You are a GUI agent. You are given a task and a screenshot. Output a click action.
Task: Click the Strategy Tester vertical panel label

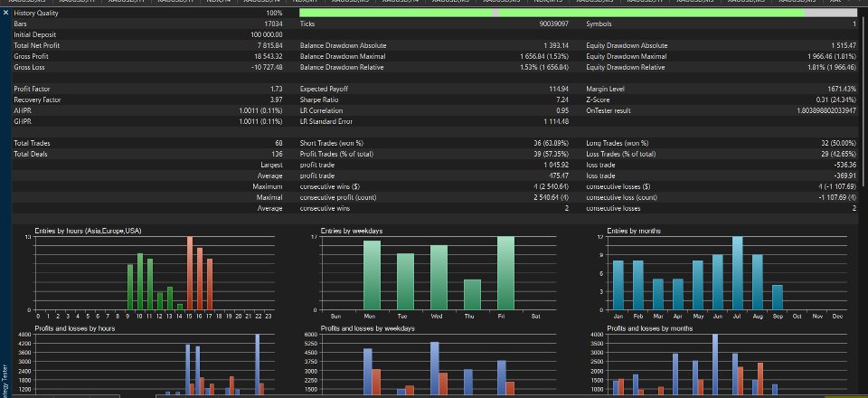[x=5, y=379]
